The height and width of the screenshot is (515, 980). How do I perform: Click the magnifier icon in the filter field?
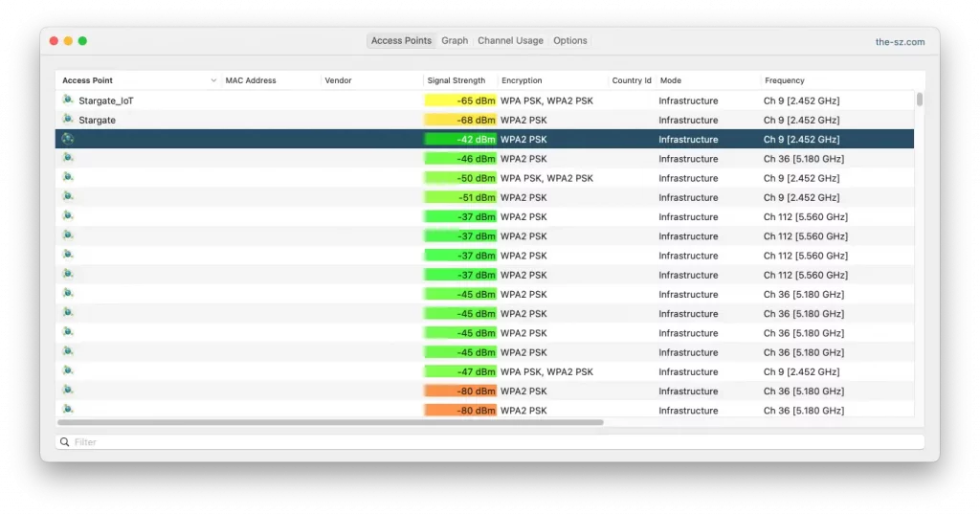pyautogui.click(x=65, y=442)
